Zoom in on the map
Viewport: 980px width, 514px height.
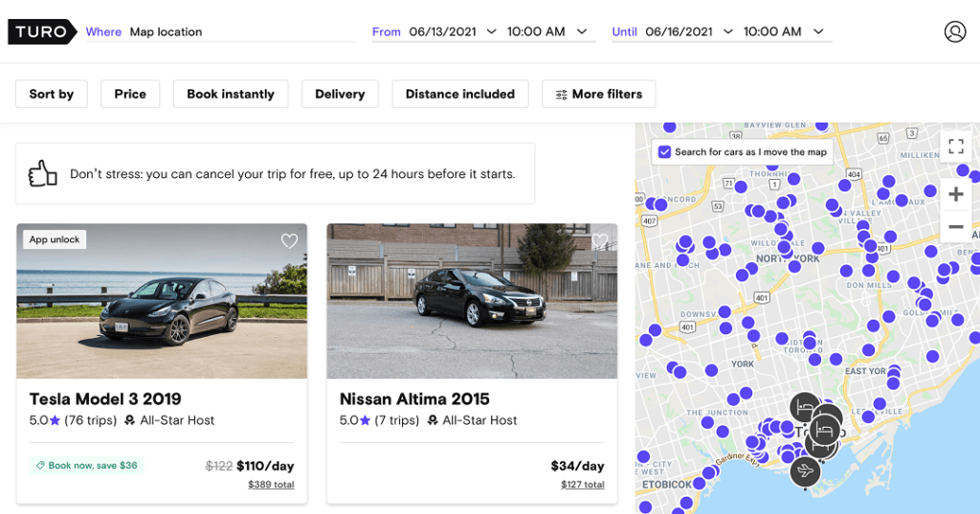pyautogui.click(x=956, y=194)
